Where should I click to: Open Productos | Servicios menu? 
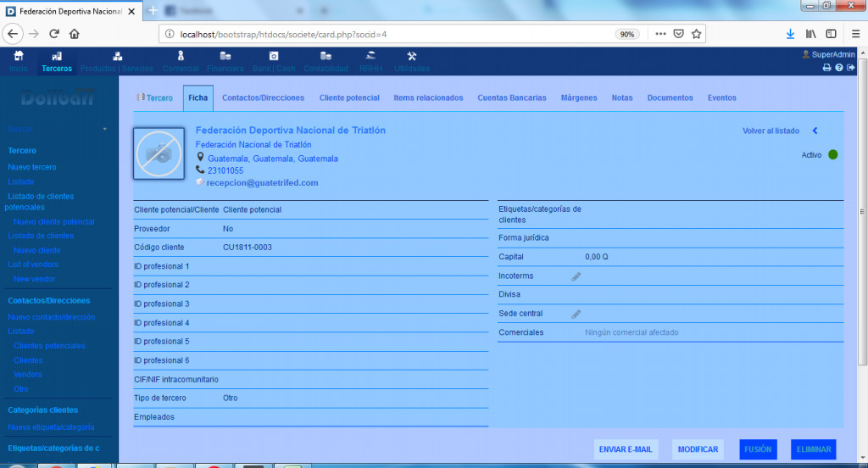click(117, 62)
